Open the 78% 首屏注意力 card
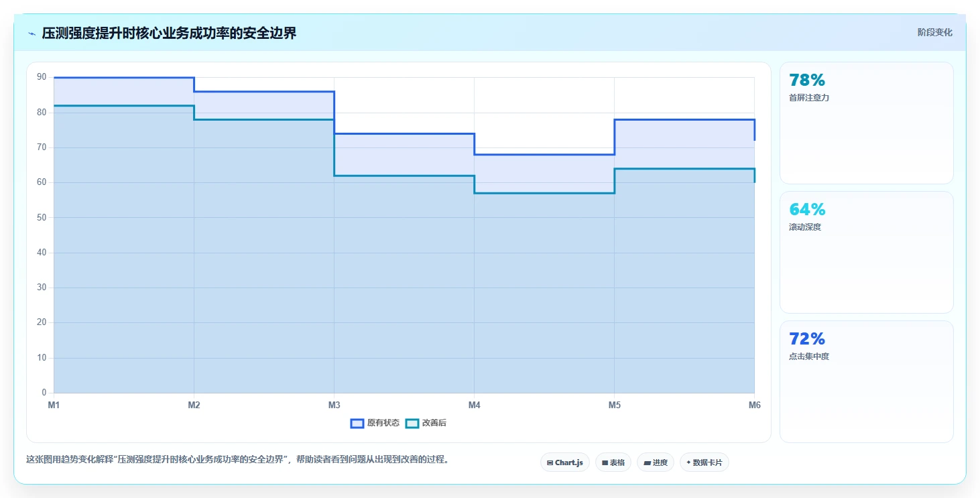 (x=867, y=123)
